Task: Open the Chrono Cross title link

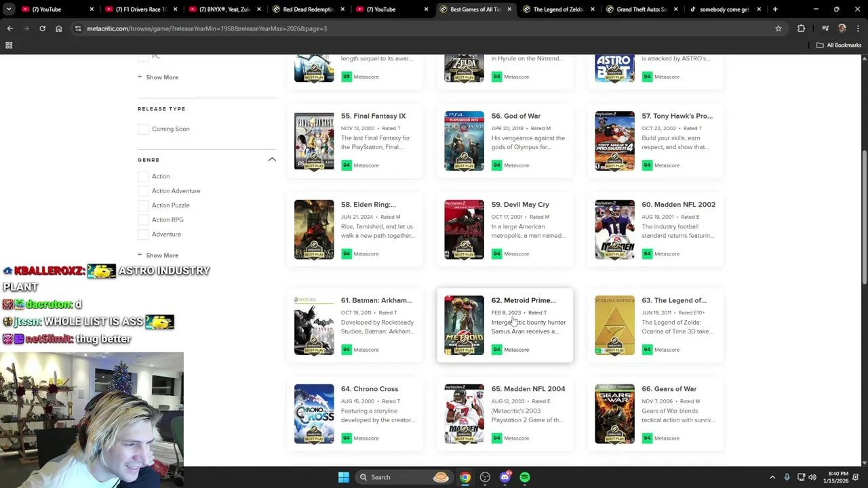Action: click(370, 389)
